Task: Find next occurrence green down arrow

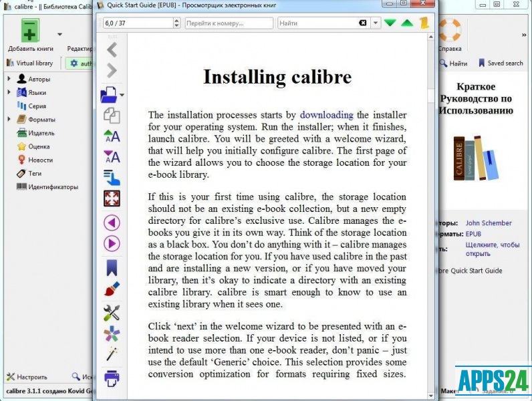Action: pyautogui.click(x=390, y=23)
